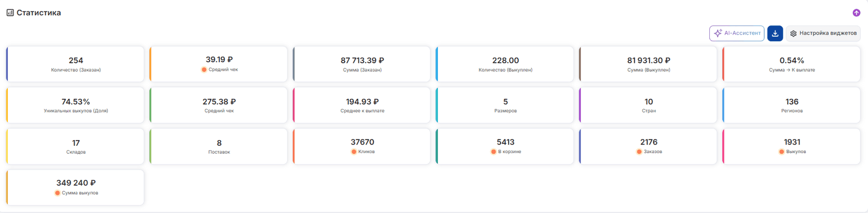Click the Поставок 8 widget
Viewport: 868px width, 213px height.
219,146
